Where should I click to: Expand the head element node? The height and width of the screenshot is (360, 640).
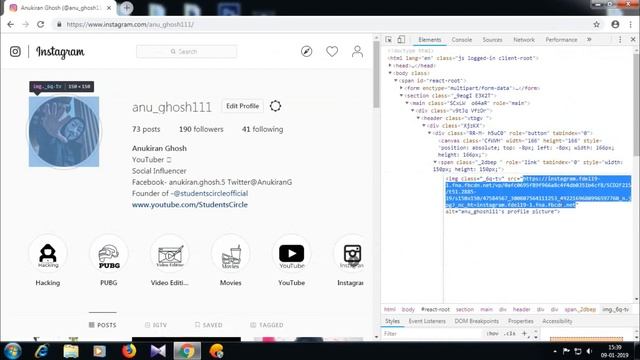(x=390, y=66)
